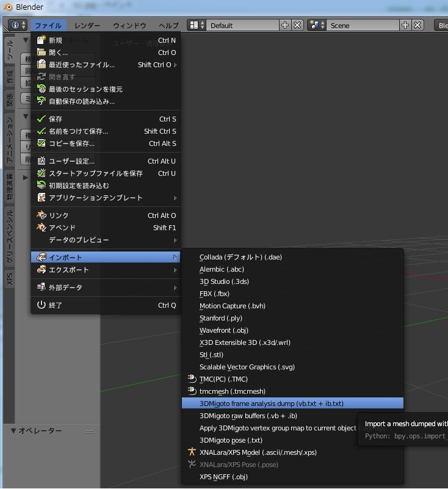Click the 開く... folder icon

(x=41, y=52)
